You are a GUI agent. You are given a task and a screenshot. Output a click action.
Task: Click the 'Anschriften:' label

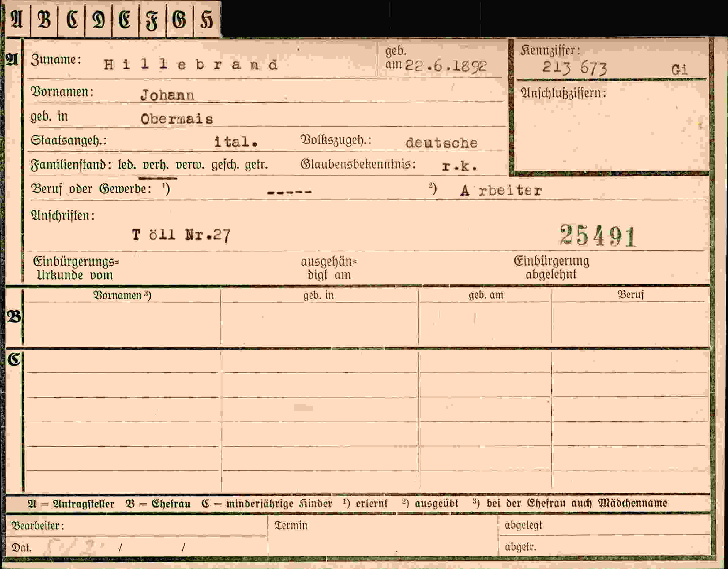[63, 216]
